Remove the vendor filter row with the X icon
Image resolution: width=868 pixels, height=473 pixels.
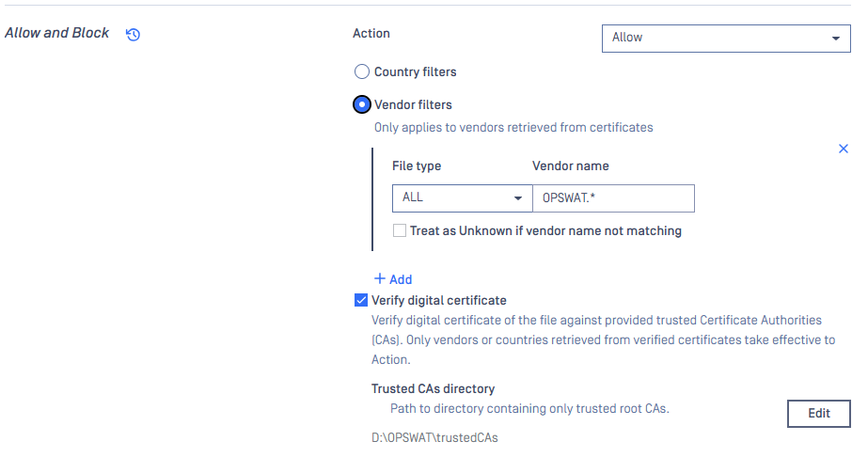click(844, 149)
